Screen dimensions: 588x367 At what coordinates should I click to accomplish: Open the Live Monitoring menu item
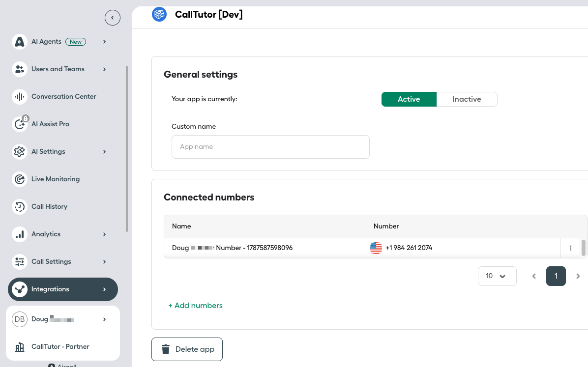64,179
